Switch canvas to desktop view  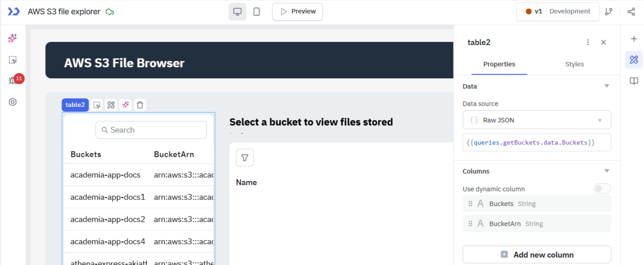click(x=237, y=12)
